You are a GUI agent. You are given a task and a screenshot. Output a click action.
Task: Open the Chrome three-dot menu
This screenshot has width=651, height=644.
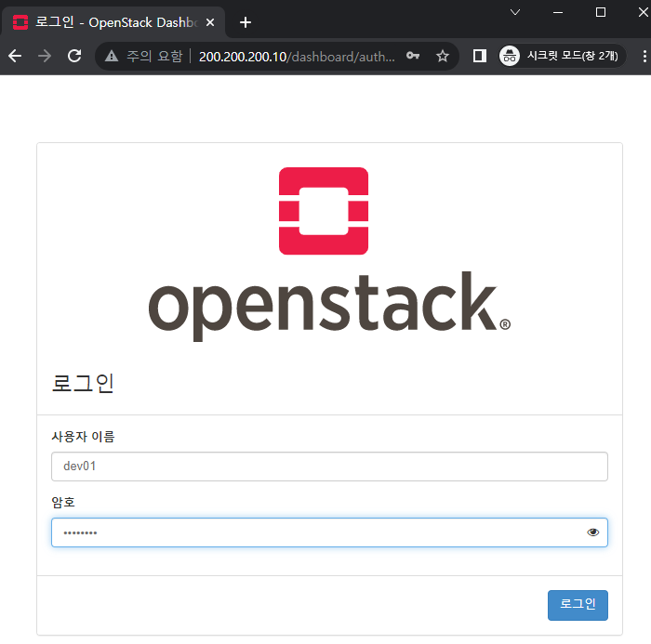(x=644, y=56)
